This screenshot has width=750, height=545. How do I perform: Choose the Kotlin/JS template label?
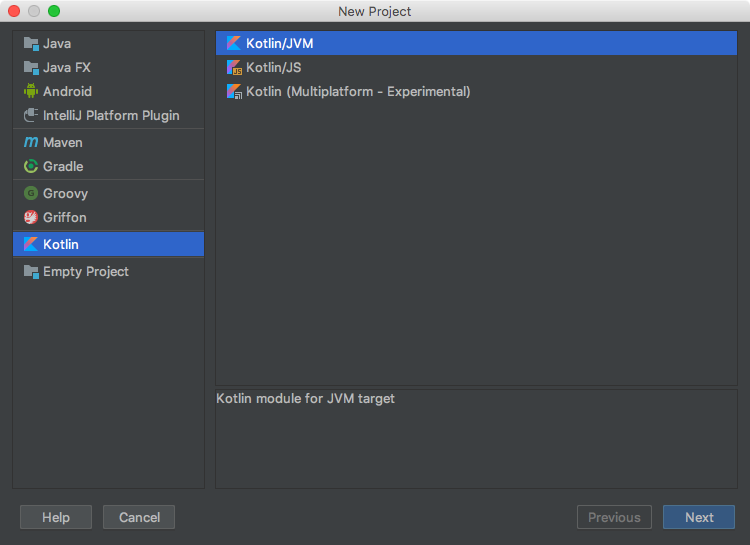[x=274, y=67]
